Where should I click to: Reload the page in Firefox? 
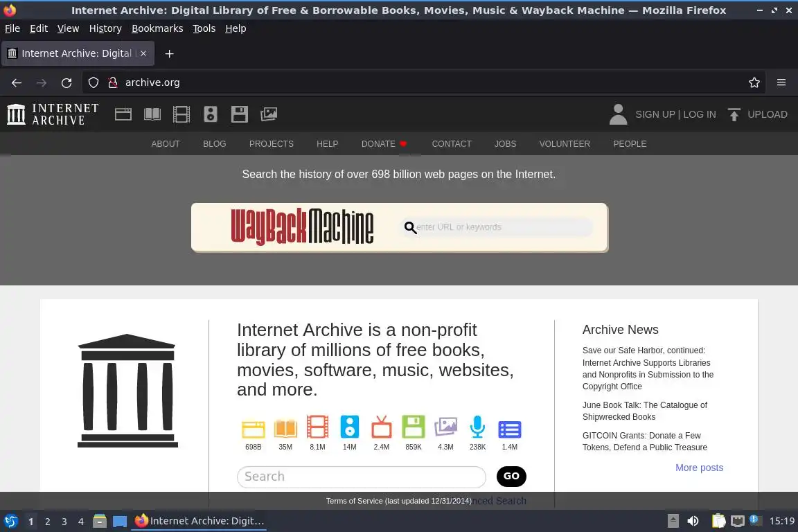[x=66, y=82]
